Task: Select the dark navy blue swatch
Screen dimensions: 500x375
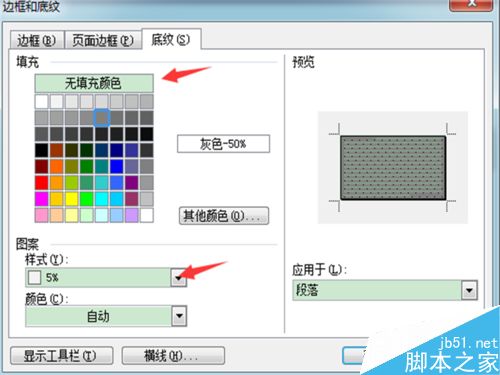Action: (x=117, y=150)
